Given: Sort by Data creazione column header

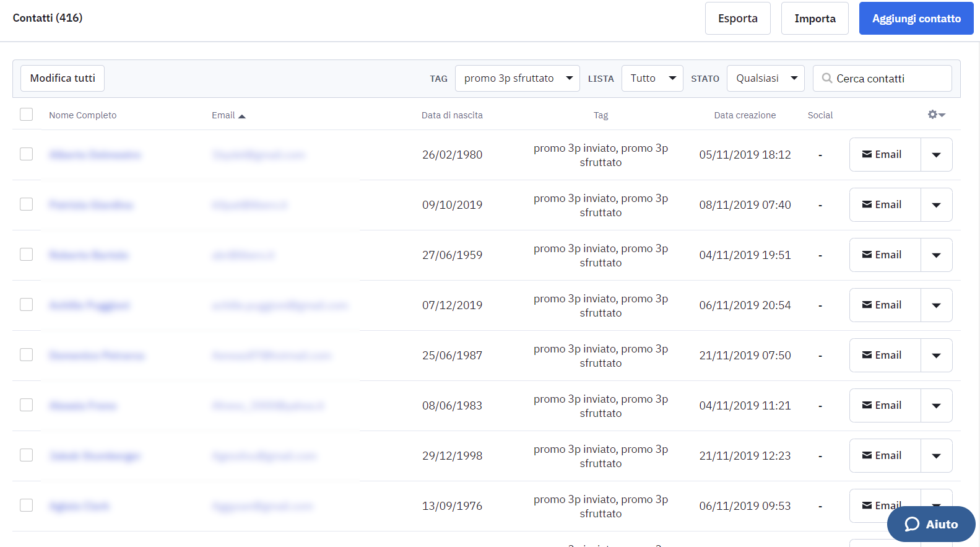Looking at the screenshot, I should click(745, 115).
